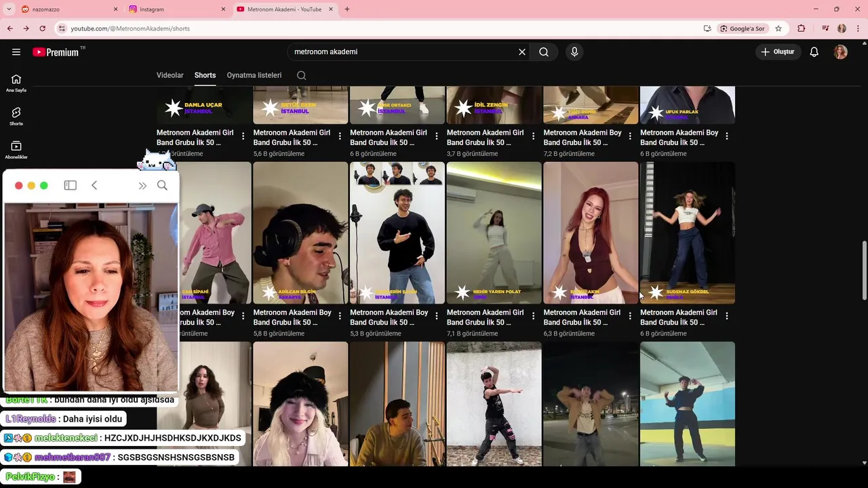The width and height of the screenshot is (868, 488).
Task: Open Chrome extensions puzzle icon
Action: [x=802, y=28]
